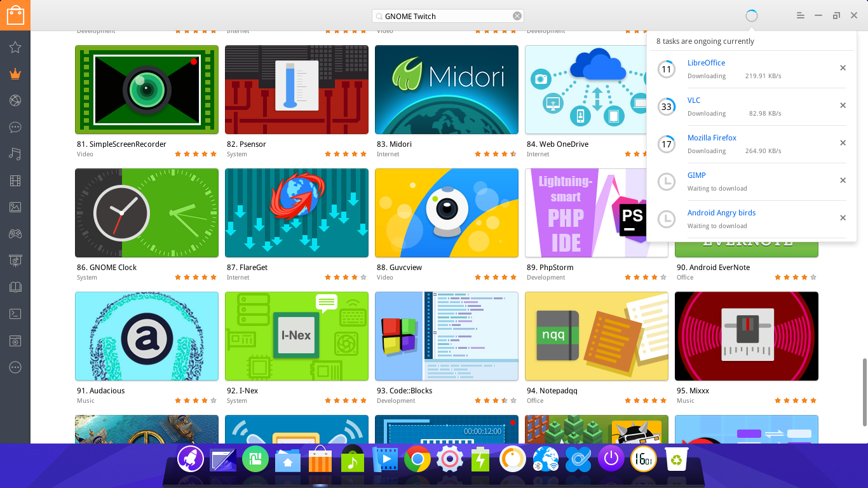868x488 pixels.
Task: Open the Office category presentation icon
Action: [15, 261]
